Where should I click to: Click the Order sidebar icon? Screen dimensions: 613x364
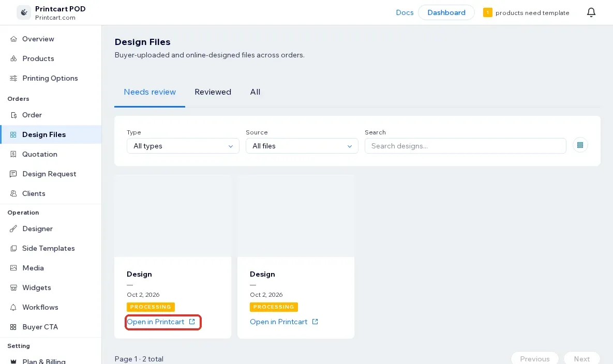click(13, 115)
